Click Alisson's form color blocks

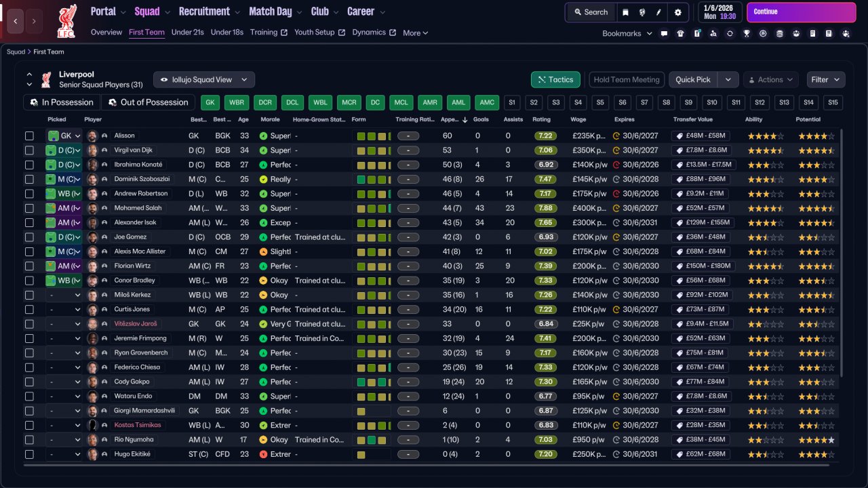373,136
